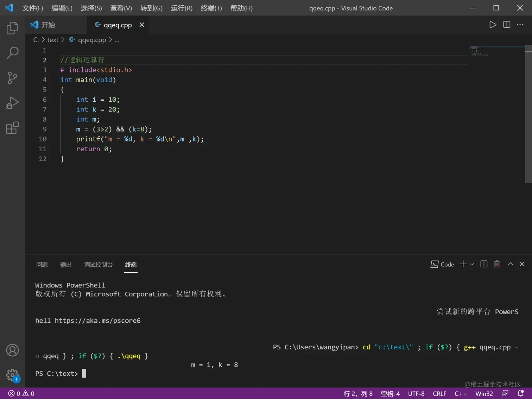This screenshot has width=532, height=399.
Task: Open the 帮助(H) menu
Action: 241,8
